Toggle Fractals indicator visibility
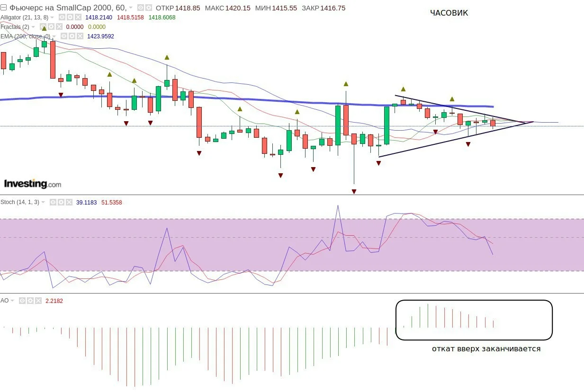584x392 pixels. [x=43, y=27]
